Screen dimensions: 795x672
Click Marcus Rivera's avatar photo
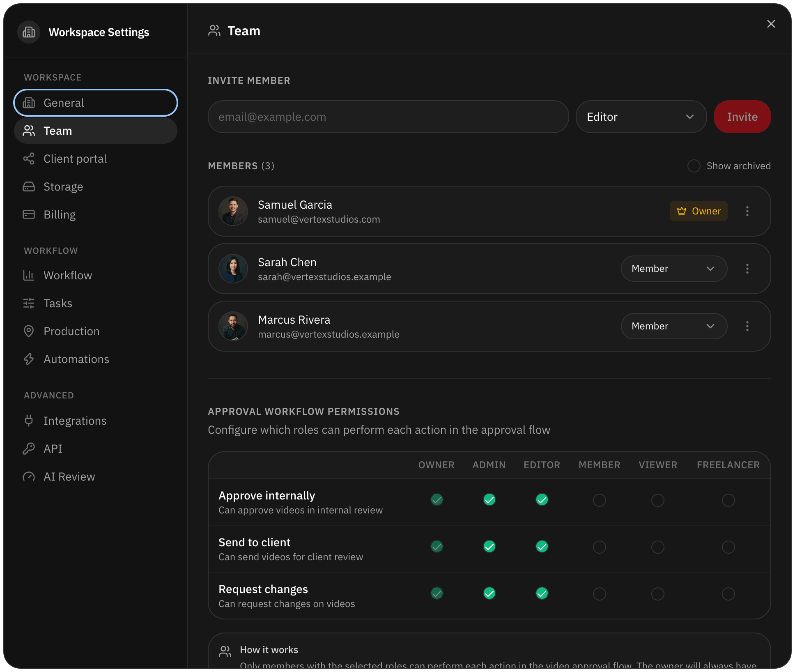233,326
